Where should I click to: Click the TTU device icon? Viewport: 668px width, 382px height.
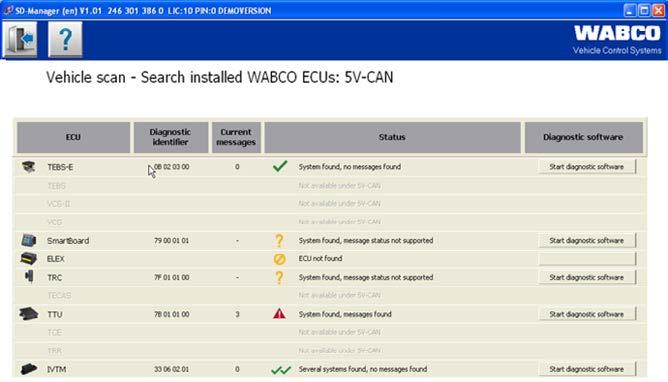29,314
